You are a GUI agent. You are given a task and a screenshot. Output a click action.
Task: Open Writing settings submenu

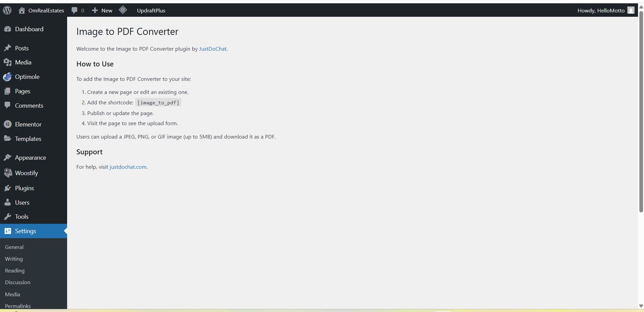(14, 259)
